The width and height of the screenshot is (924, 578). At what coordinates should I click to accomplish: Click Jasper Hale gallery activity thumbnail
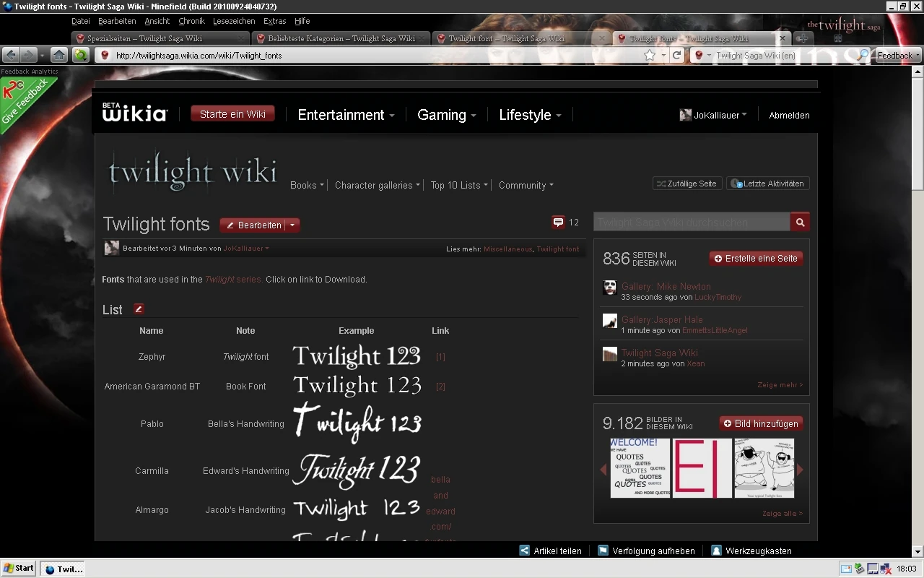coord(610,321)
